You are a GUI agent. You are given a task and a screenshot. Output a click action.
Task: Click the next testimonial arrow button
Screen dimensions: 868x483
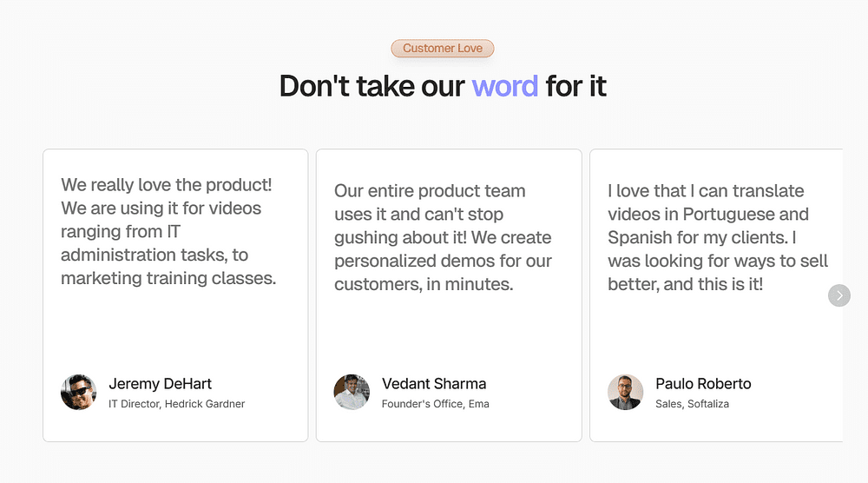pyautogui.click(x=839, y=295)
